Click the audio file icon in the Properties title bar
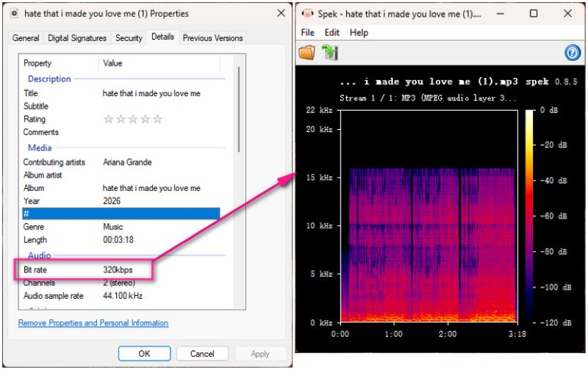Image resolution: width=588 pixels, height=370 pixels. (14, 13)
